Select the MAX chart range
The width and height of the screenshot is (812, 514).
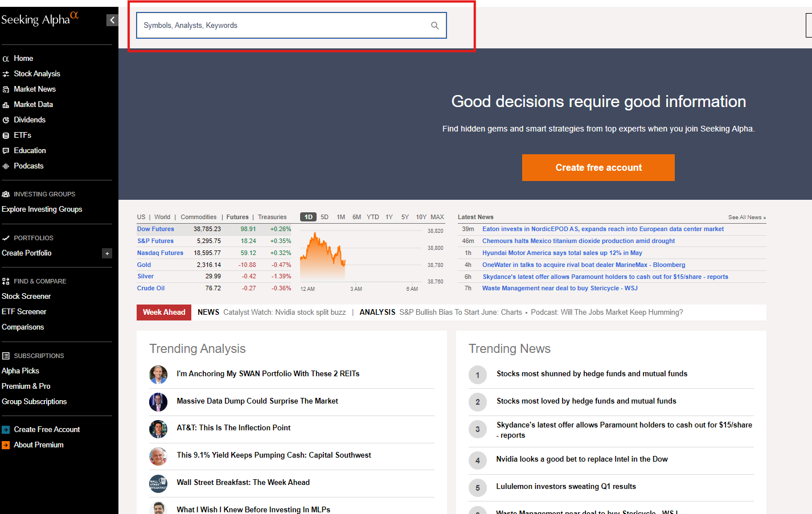tap(437, 217)
